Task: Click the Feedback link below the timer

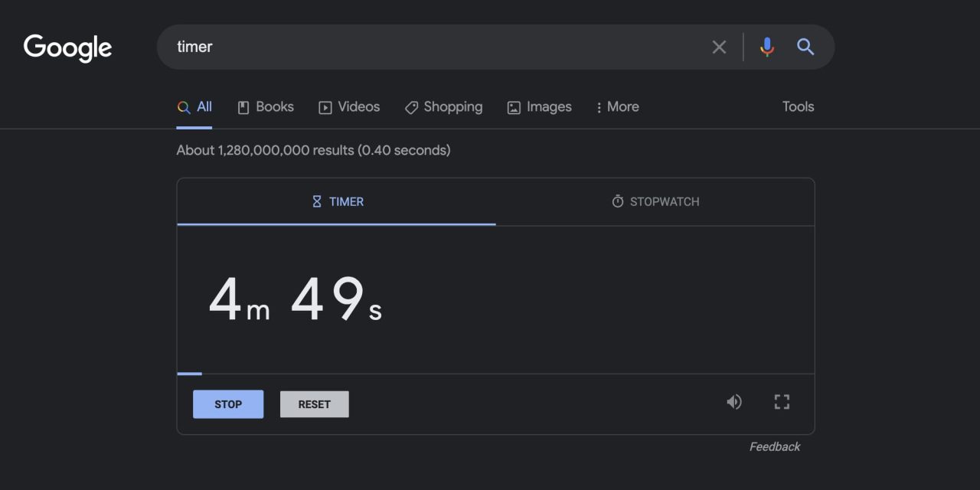Action: (x=774, y=447)
